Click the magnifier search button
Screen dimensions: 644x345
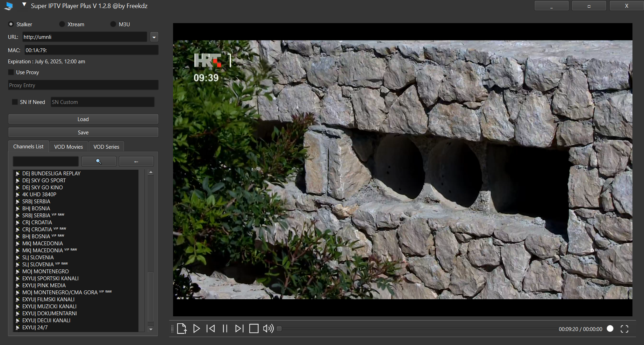[x=99, y=161]
